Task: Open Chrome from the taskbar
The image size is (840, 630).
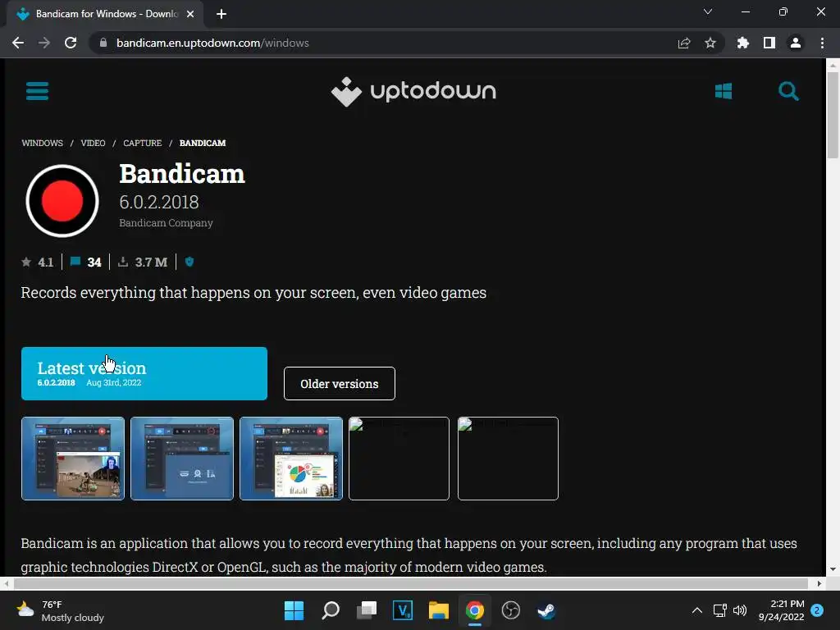Action: (x=475, y=610)
